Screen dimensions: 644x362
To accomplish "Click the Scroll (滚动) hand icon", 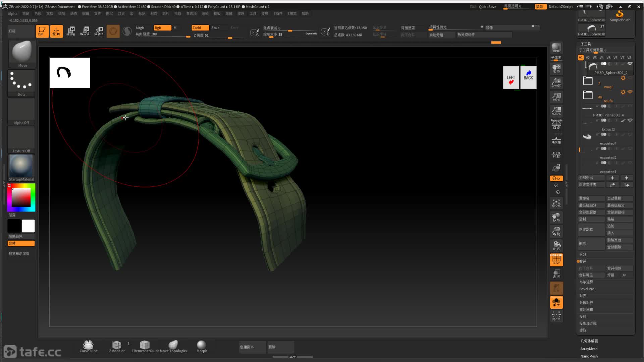I will [x=556, y=68].
